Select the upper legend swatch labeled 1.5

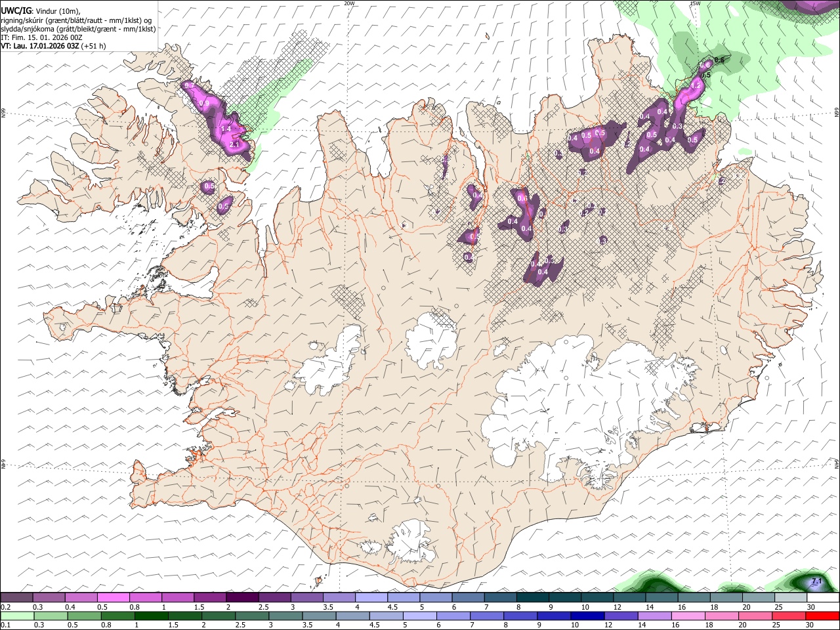coord(210,597)
